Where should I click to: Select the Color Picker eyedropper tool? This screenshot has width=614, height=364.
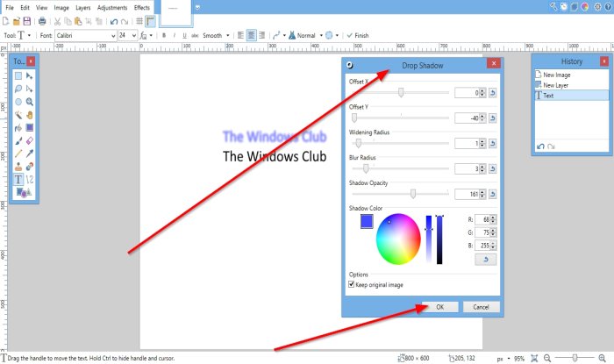pyautogui.click(x=29, y=153)
